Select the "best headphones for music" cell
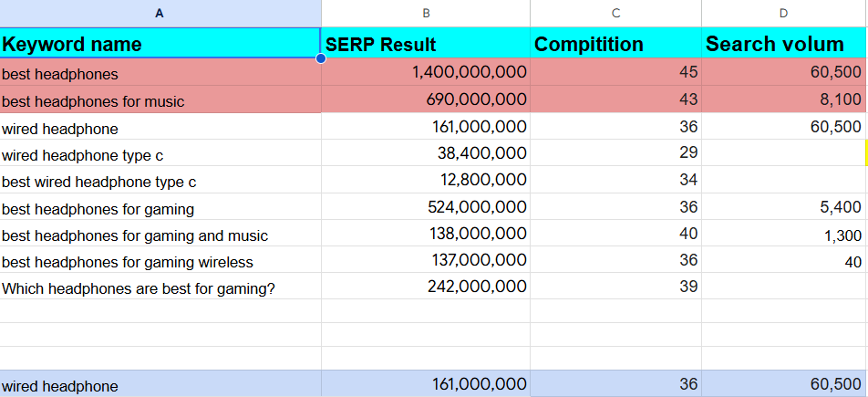868x397 pixels. (x=160, y=100)
